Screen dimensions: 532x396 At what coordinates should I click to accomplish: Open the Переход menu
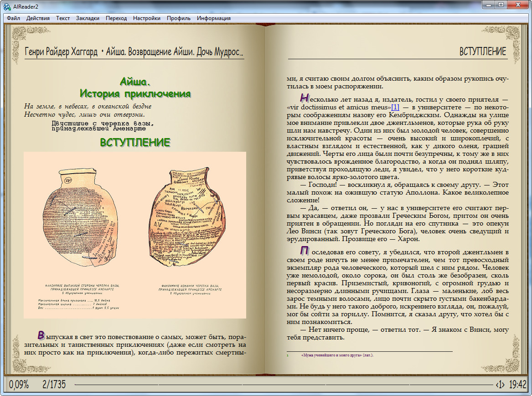(116, 18)
